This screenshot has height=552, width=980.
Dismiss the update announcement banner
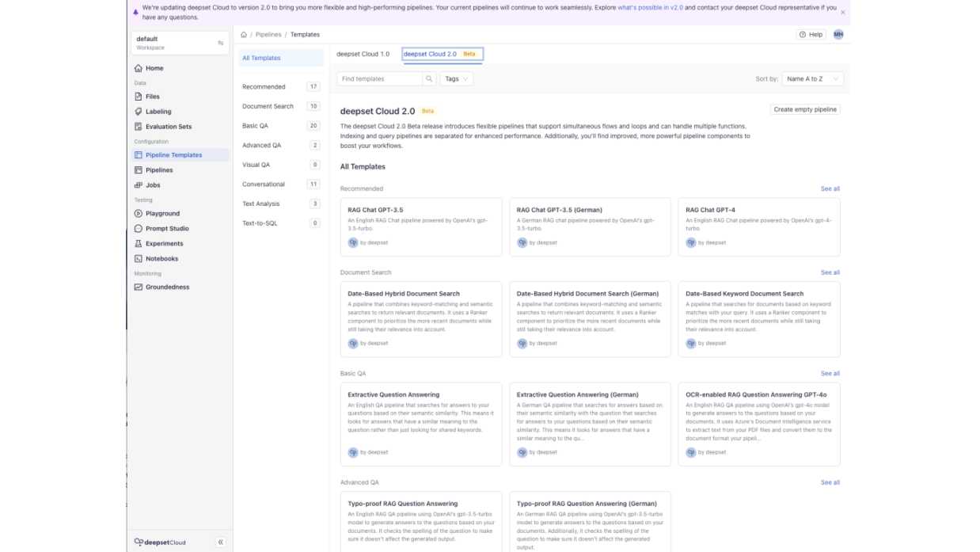[x=842, y=13]
